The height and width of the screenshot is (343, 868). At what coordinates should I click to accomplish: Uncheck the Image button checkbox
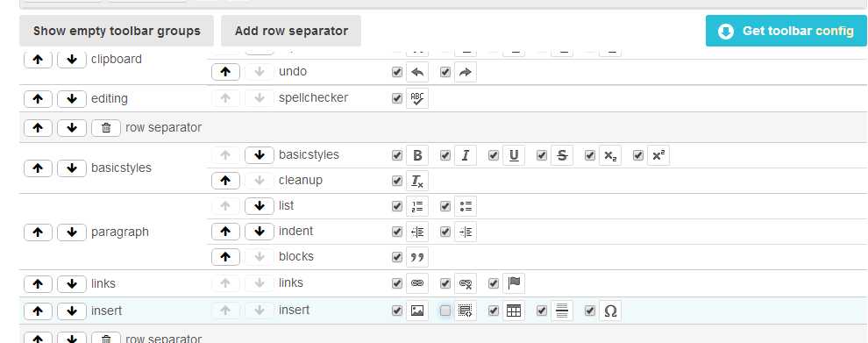pyautogui.click(x=397, y=311)
